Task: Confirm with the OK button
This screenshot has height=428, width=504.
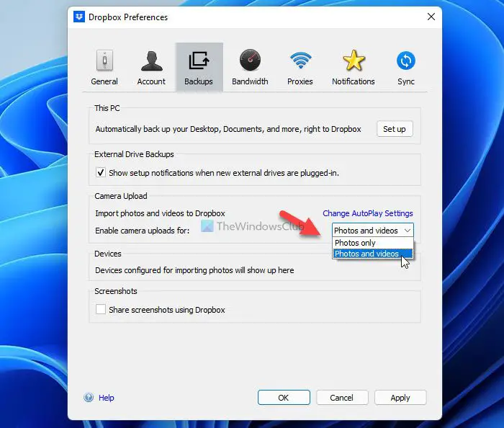Action: tap(284, 398)
